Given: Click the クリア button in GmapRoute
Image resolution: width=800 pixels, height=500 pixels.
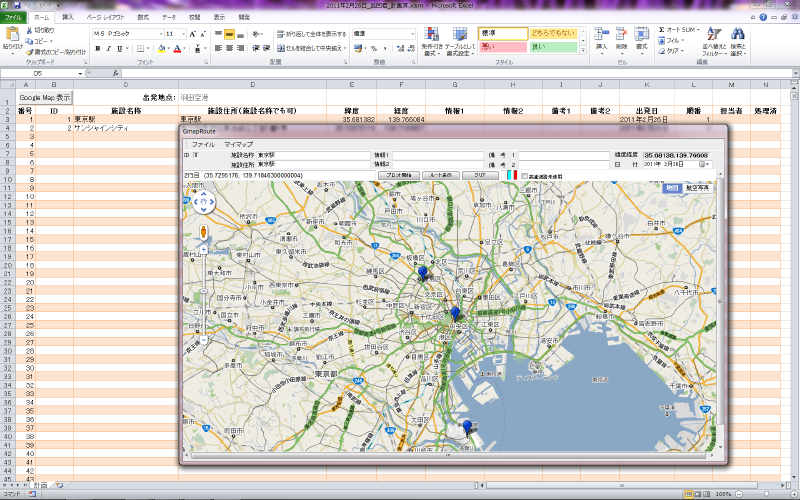Looking at the screenshot, I should coord(480,175).
